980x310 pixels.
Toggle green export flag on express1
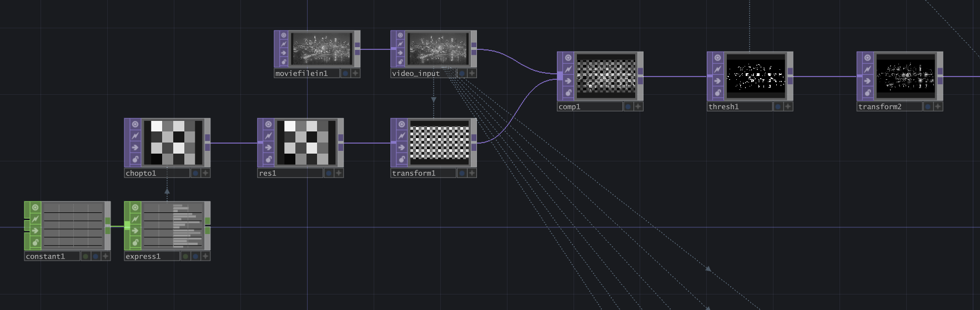(185, 256)
